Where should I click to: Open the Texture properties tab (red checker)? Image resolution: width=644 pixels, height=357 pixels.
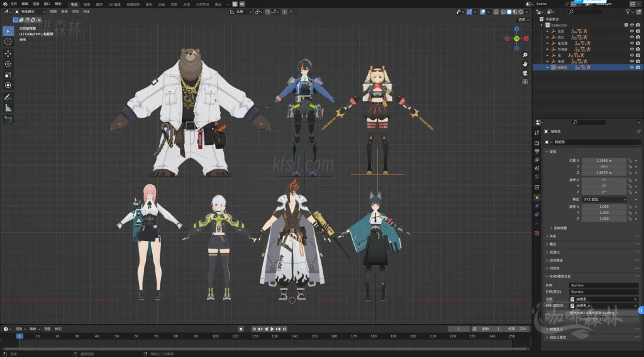(x=537, y=233)
